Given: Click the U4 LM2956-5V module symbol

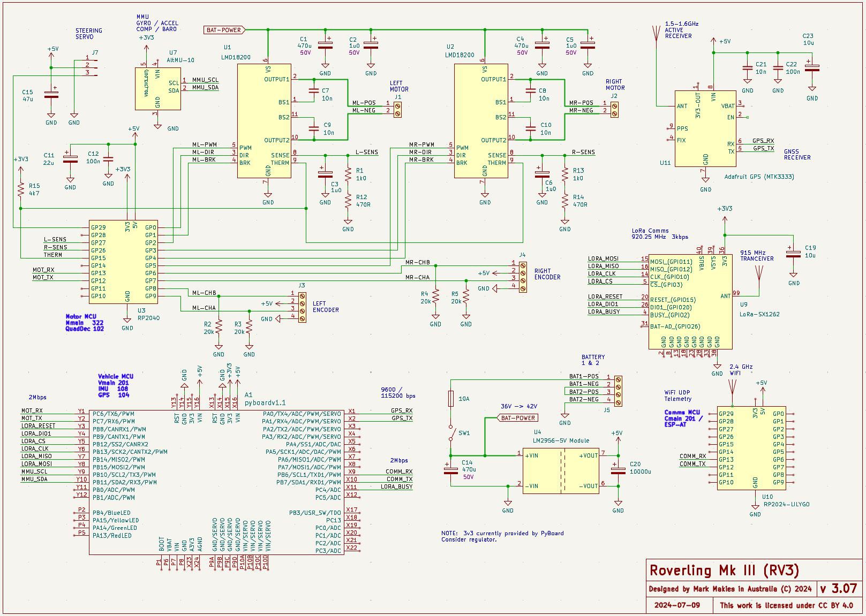Looking at the screenshot, I should (x=561, y=471).
